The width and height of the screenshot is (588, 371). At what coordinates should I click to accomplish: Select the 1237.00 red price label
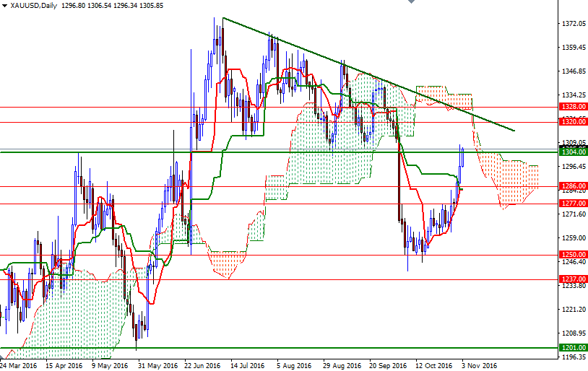click(x=573, y=279)
